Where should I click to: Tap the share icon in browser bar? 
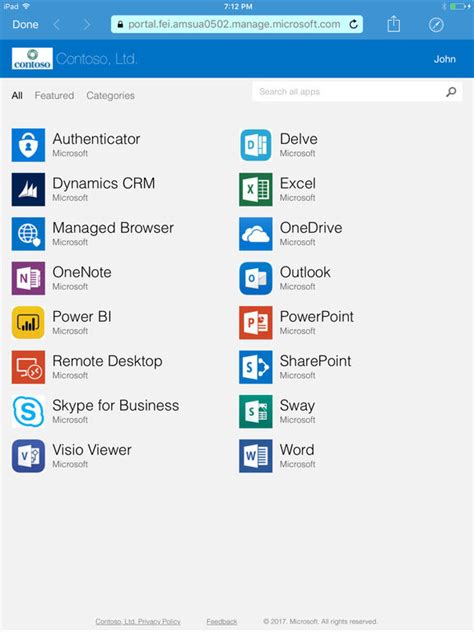(x=393, y=24)
